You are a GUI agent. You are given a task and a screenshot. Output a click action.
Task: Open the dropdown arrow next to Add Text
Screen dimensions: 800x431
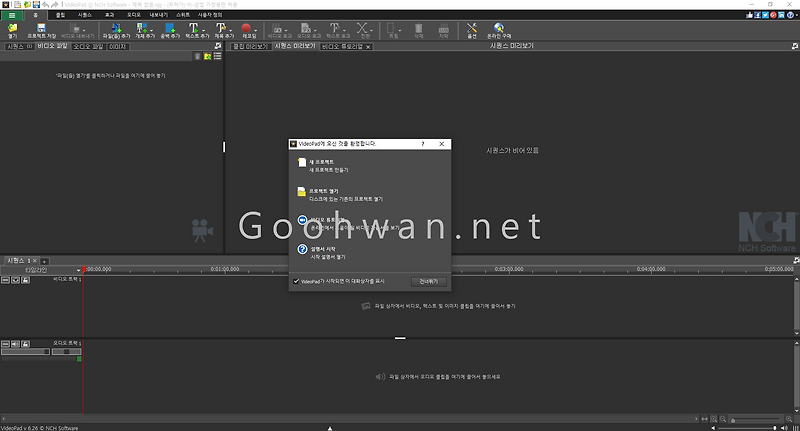click(x=204, y=30)
